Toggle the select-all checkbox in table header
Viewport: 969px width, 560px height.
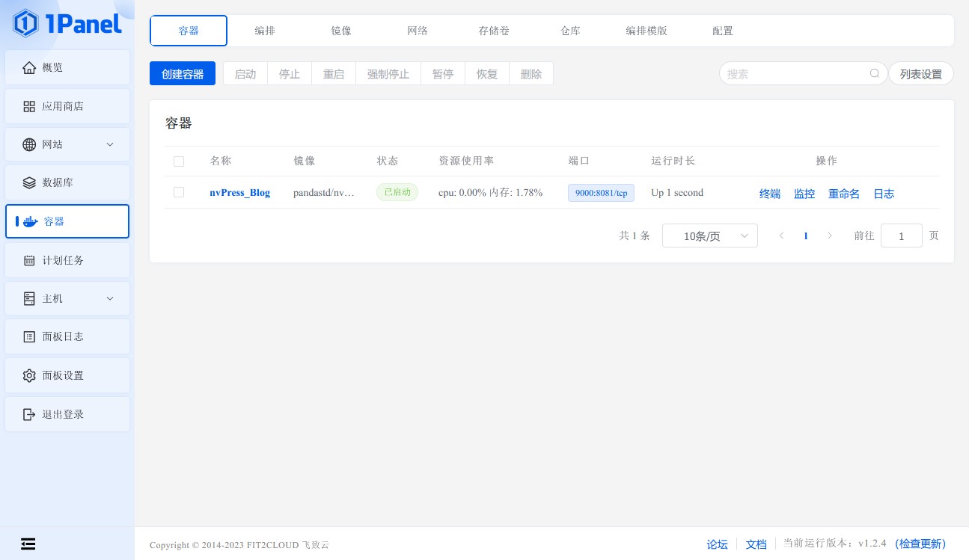[179, 161]
